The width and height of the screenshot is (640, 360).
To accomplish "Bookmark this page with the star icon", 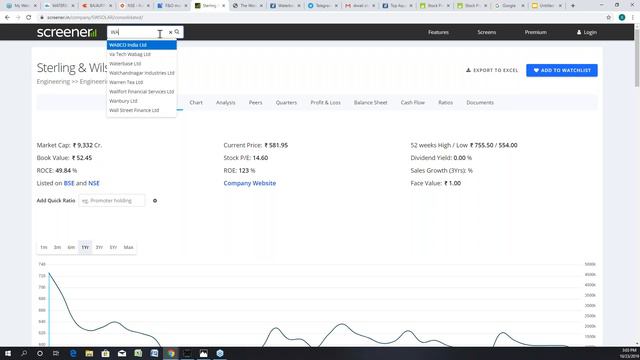I will click(609, 18).
